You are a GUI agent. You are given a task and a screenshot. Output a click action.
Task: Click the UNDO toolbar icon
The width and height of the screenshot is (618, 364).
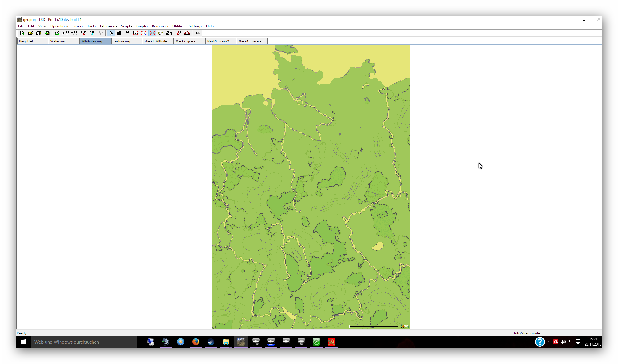[84, 33]
